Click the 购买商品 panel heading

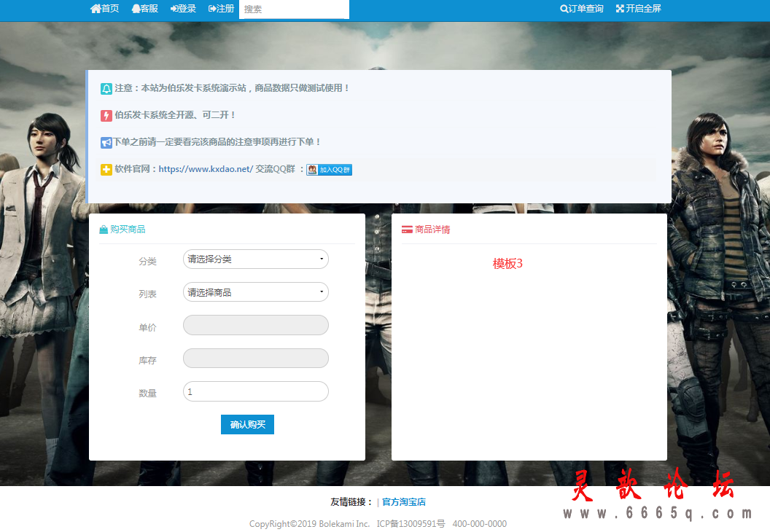tap(128, 229)
